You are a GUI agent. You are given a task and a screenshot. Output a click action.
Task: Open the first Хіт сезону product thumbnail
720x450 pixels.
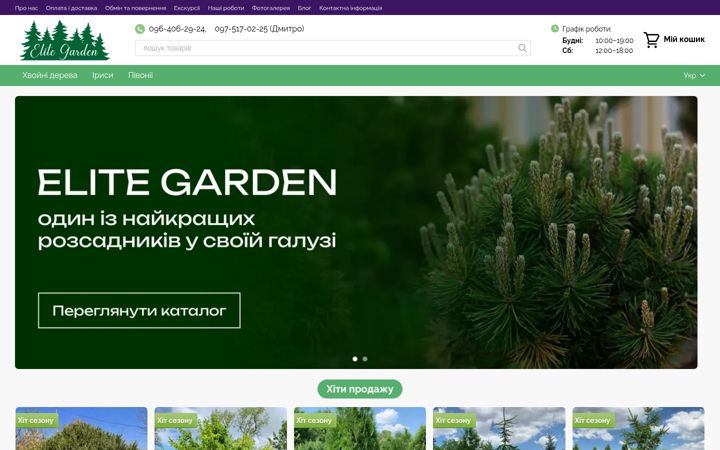coord(81,429)
